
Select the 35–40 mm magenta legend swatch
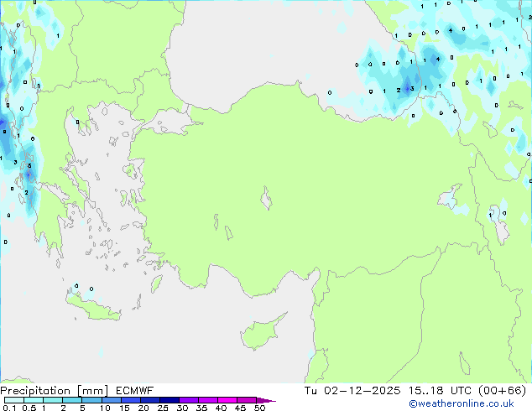(208, 400)
